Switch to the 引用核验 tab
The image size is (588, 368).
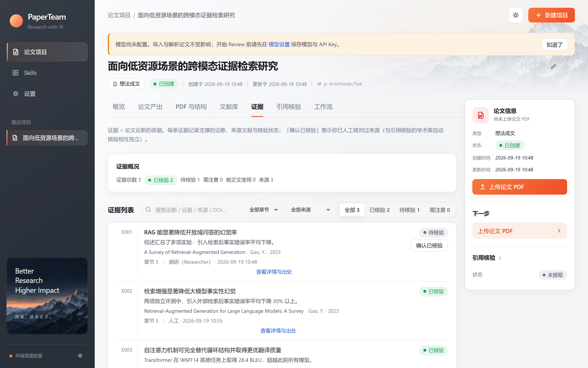(x=289, y=107)
